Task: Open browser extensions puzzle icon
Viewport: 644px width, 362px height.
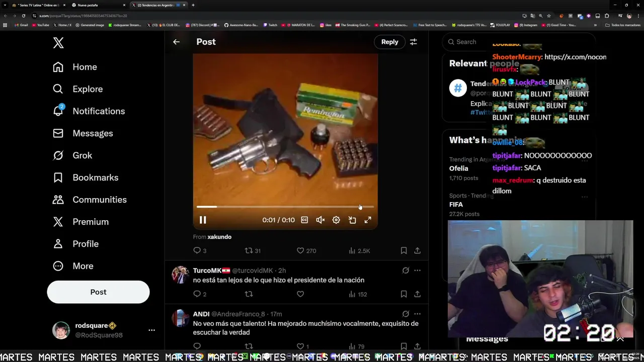Action: [x=606, y=16]
